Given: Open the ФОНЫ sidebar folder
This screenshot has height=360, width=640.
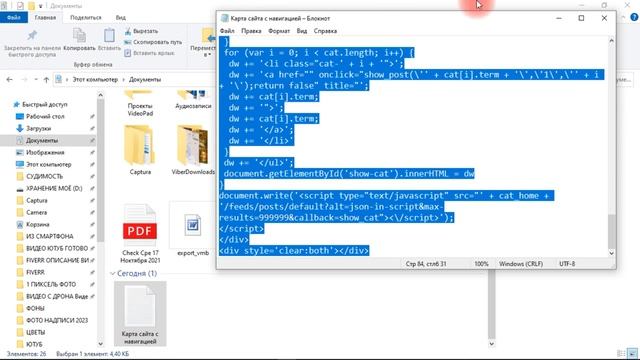Looking at the screenshot, I should pos(35,308).
